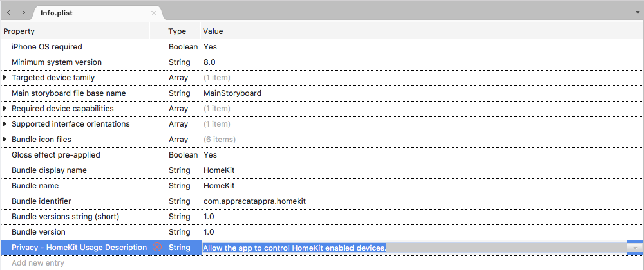Expand the Bundle icon files array
644x270 pixels.
click(5, 139)
